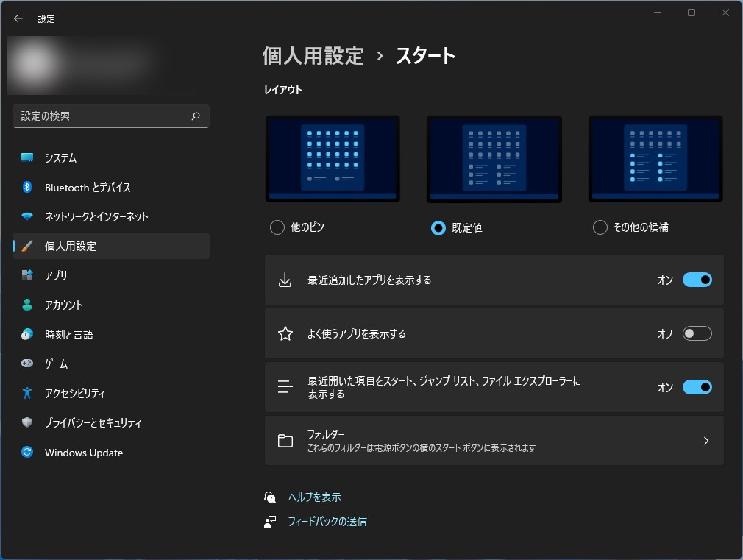
Task: Enable よく使うアプリを表示する
Action: pyautogui.click(x=697, y=333)
